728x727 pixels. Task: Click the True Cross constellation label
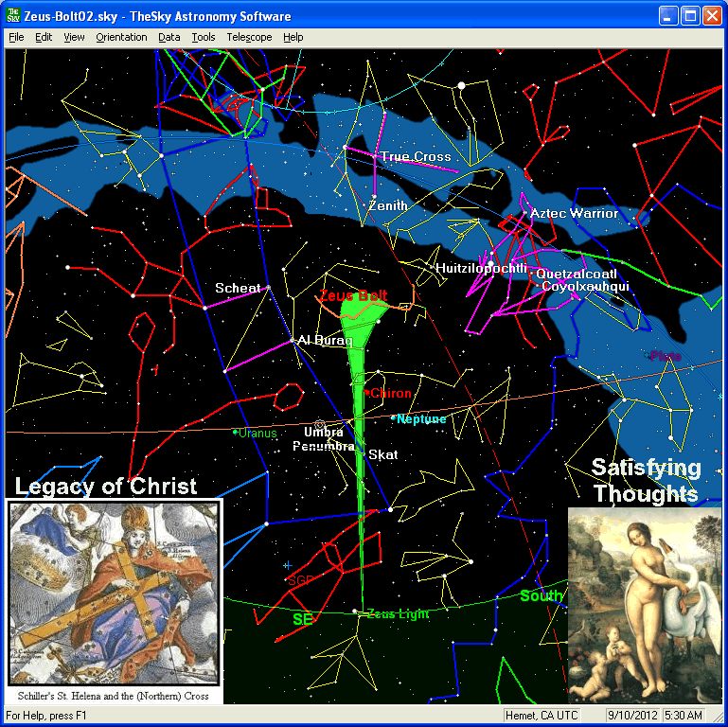pyautogui.click(x=416, y=156)
